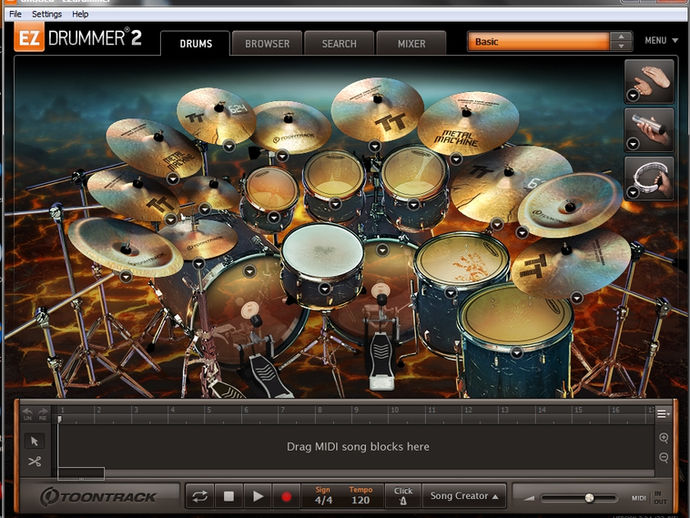The image size is (690, 518).
Task: Select the arrow pointer tool
Action: [34, 441]
